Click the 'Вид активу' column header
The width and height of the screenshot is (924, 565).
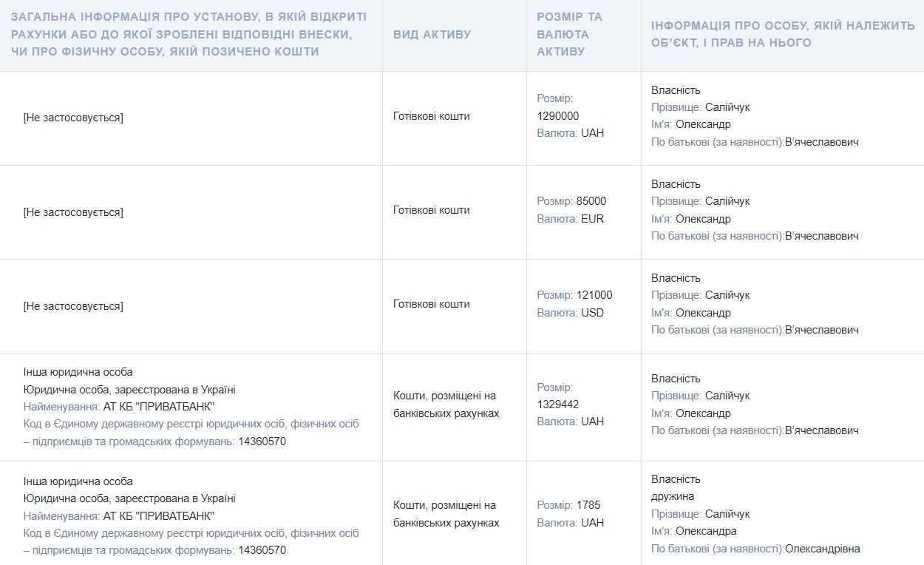coord(432,34)
